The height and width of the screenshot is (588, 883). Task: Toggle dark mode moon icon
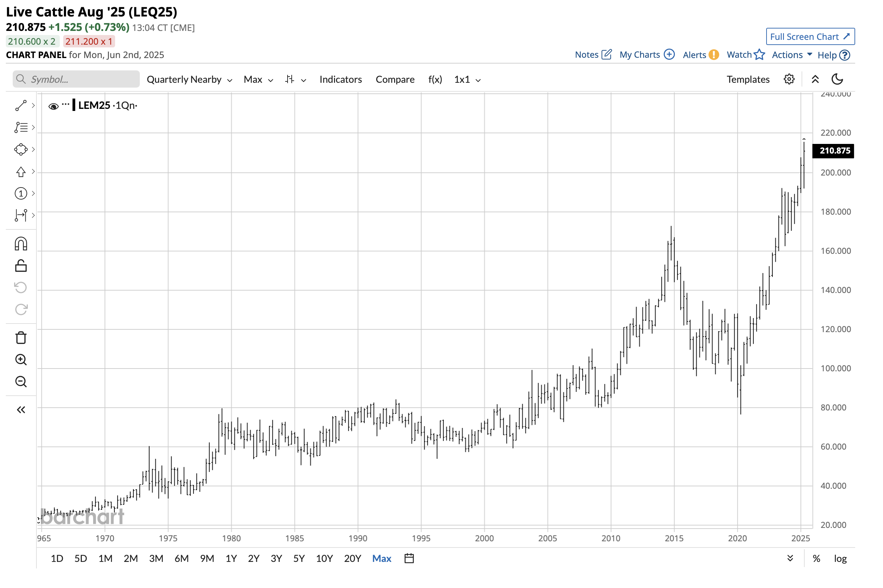tap(837, 79)
